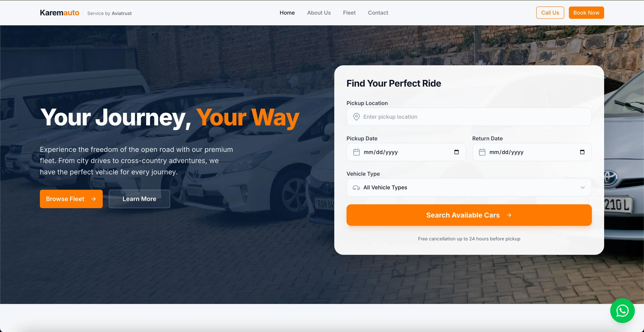The image size is (644, 332).
Task: Navigate to the Fleet page
Action: [x=349, y=13]
